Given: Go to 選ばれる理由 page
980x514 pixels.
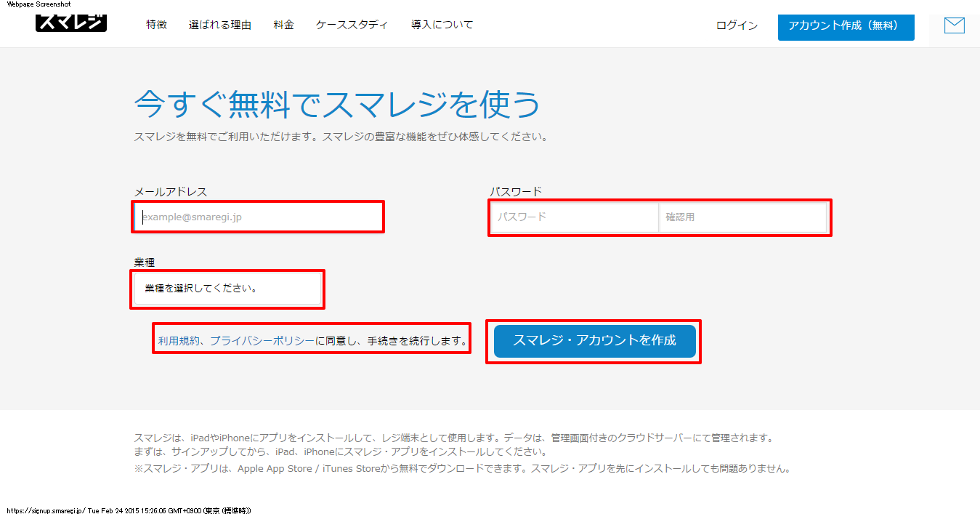Looking at the screenshot, I should (x=220, y=25).
